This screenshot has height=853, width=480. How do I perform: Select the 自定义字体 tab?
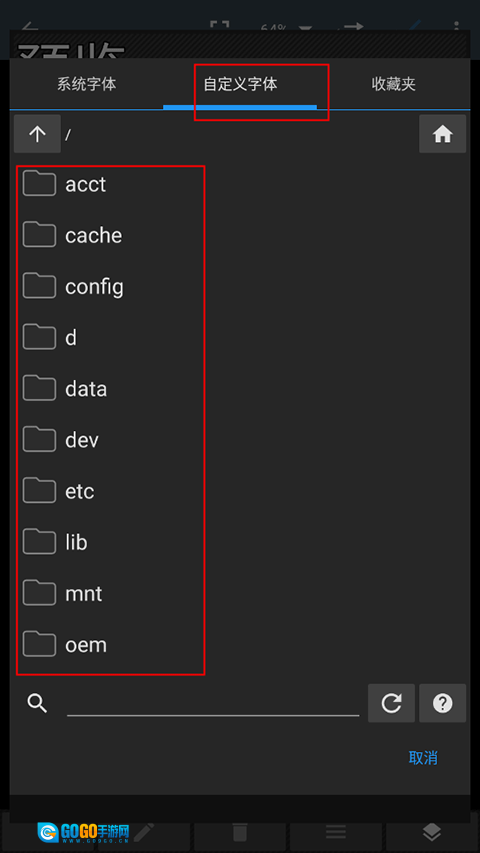click(x=240, y=84)
